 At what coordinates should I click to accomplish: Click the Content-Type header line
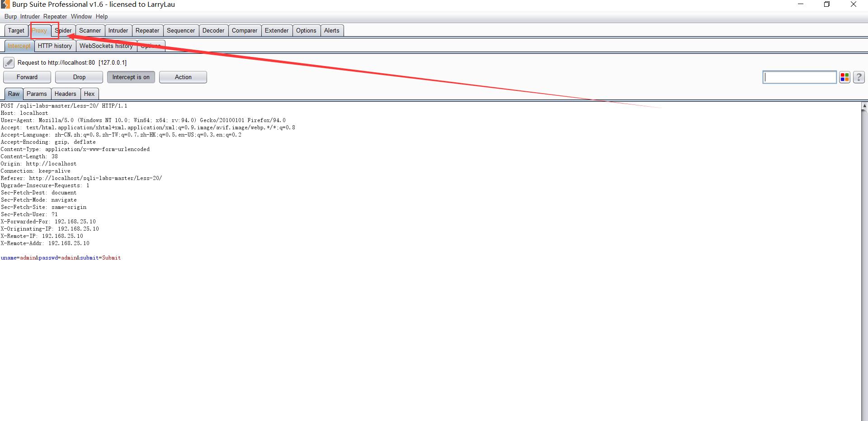pyautogui.click(x=75, y=149)
